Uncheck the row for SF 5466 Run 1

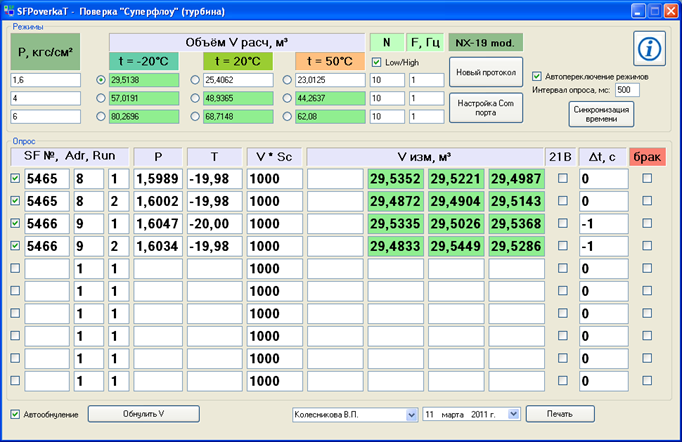(15, 223)
